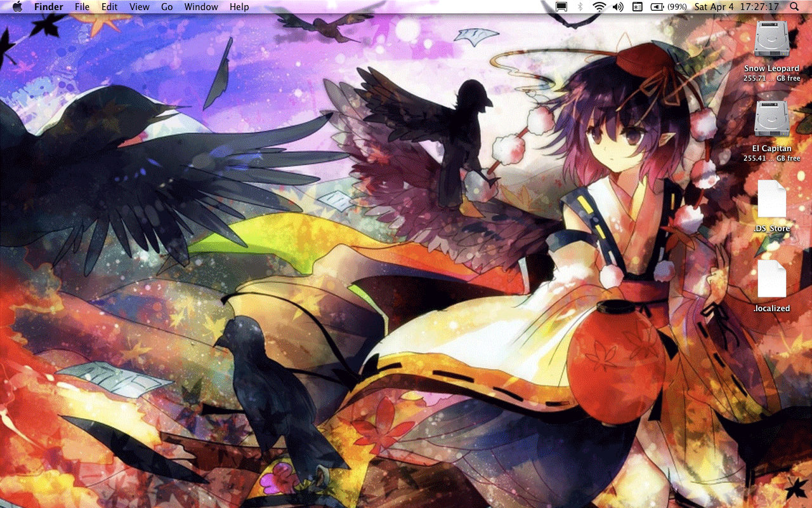Open the Help menu

pyautogui.click(x=239, y=7)
